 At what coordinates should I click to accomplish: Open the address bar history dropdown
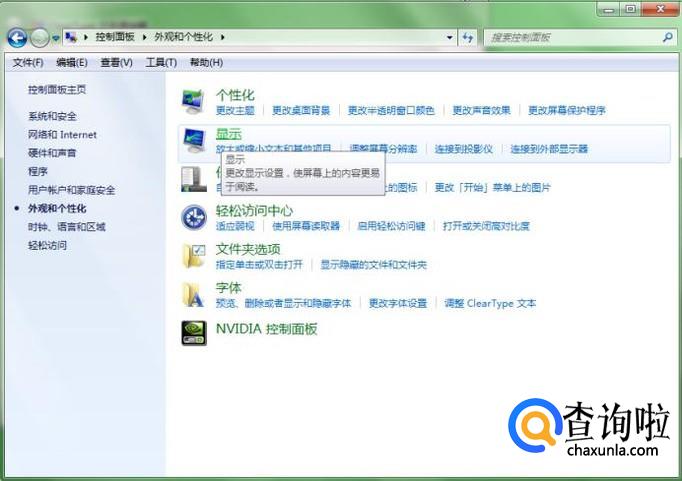[x=450, y=38]
